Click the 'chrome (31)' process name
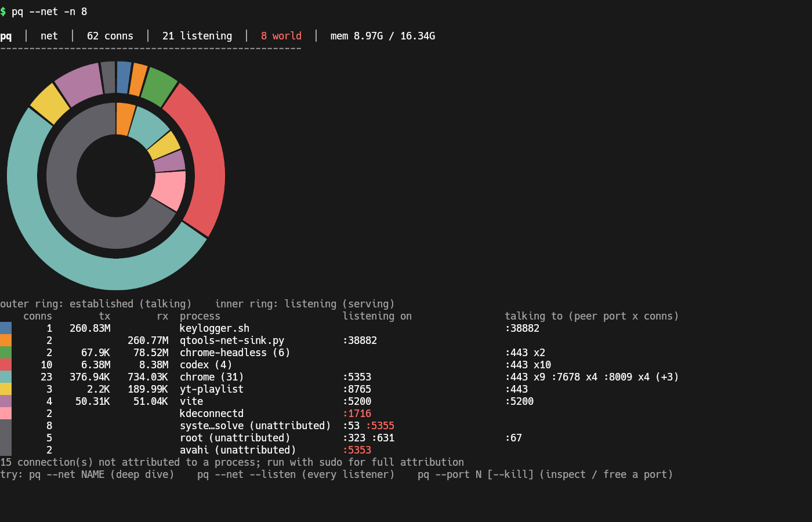The width and height of the screenshot is (812, 522). pyautogui.click(x=212, y=377)
